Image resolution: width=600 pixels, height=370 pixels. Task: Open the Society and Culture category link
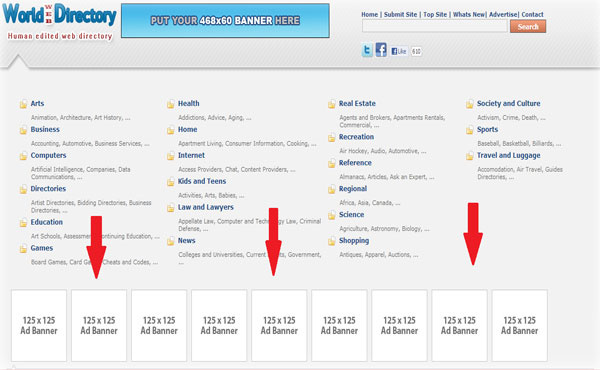click(x=509, y=103)
